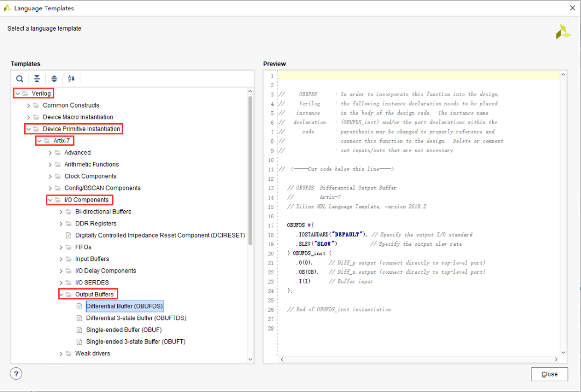Expand the Config/BSCAN Components folder
This screenshot has height=392, width=581.
(50, 188)
